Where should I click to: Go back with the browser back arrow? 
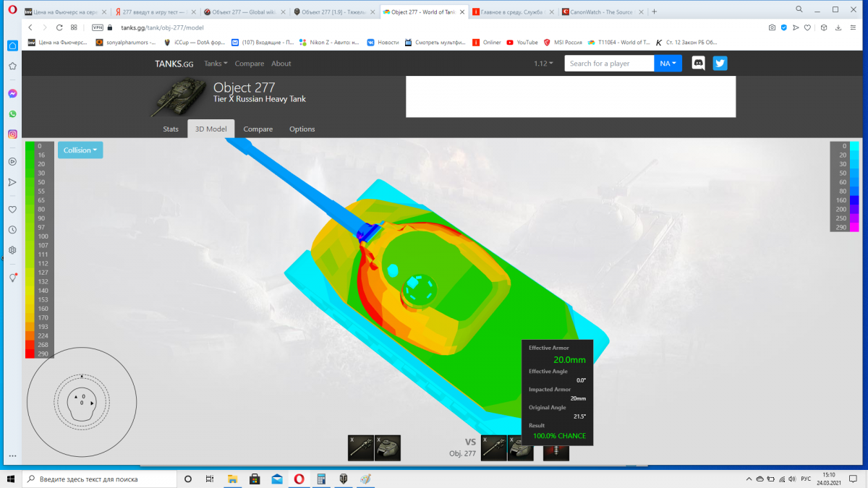pyautogui.click(x=31, y=27)
